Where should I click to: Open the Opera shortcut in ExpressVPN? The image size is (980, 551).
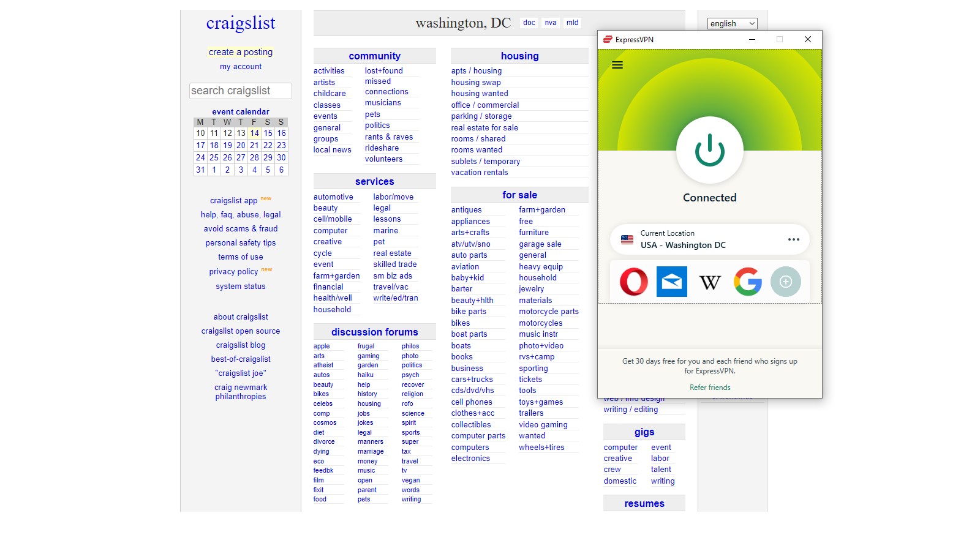coord(634,282)
